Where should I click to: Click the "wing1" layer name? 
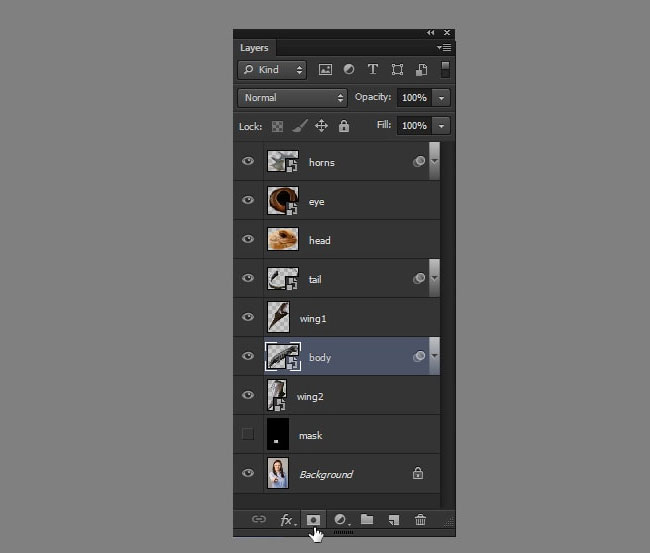point(313,318)
